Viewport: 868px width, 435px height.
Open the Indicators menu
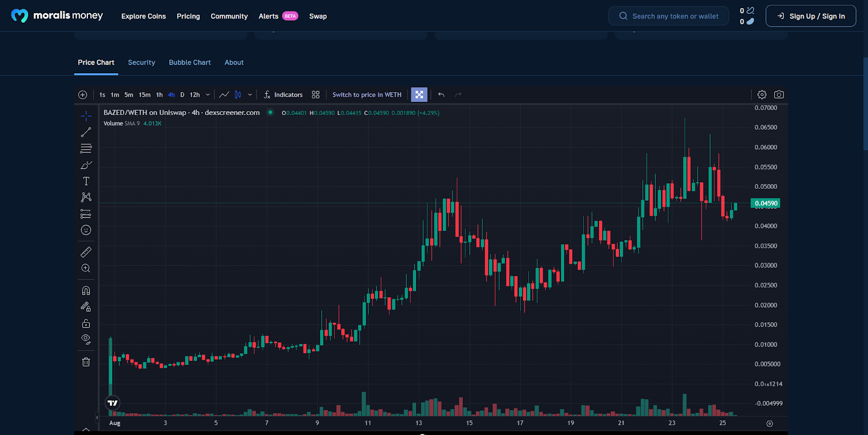coord(283,95)
